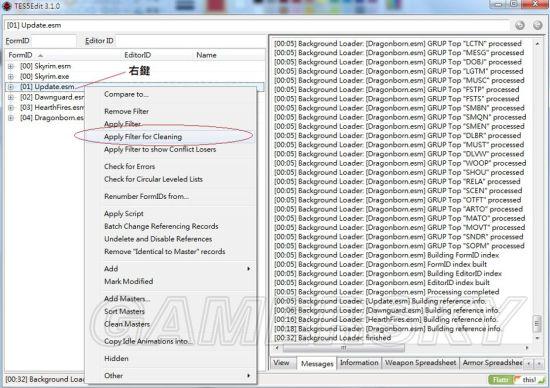This screenshot has height=388, width=550.
Task: Click the back navigation arrow icon
Action: click(x=520, y=25)
